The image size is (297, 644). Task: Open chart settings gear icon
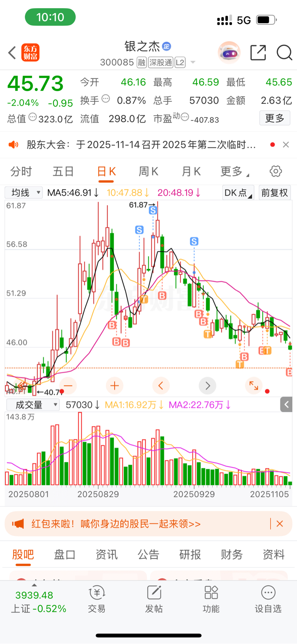[x=276, y=171]
